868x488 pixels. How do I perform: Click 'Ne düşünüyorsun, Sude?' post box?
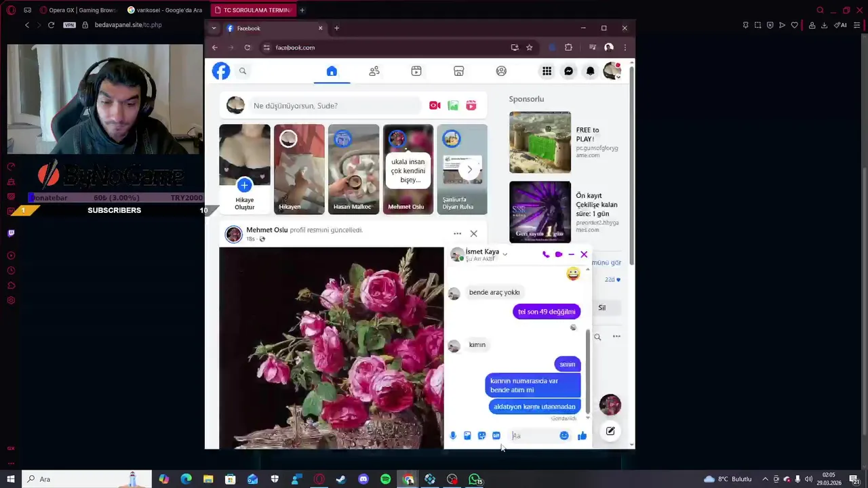pyautogui.click(x=335, y=106)
